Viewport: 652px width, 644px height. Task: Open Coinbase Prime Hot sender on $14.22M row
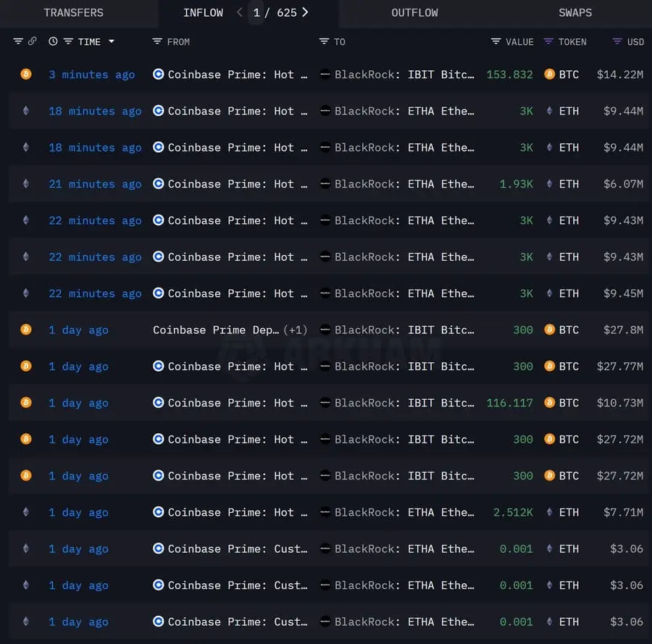pyautogui.click(x=238, y=75)
